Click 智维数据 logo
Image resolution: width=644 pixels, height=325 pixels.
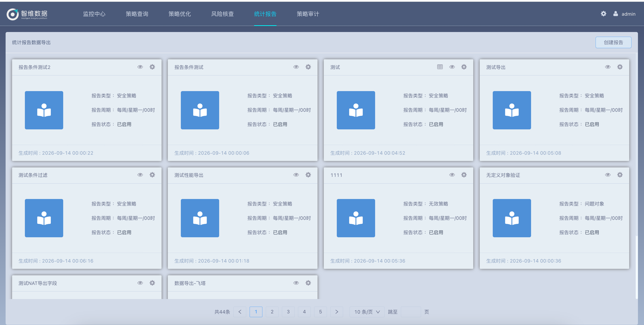pos(27,14)
